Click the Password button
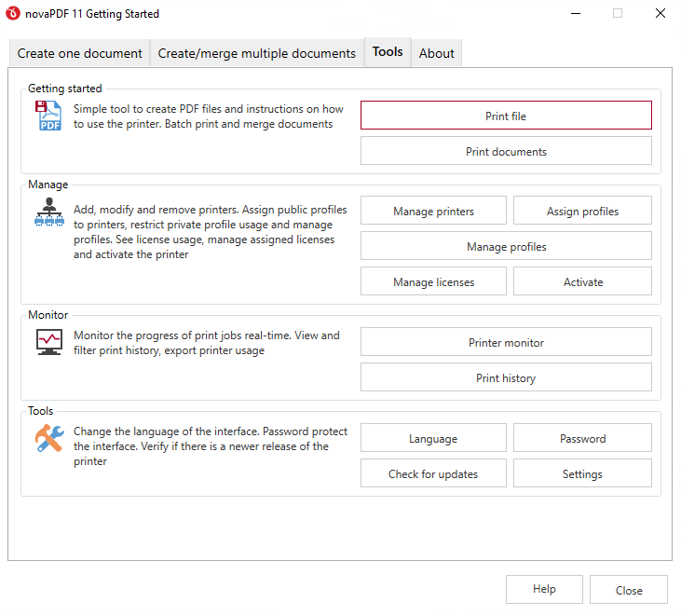 coord(582,438)
